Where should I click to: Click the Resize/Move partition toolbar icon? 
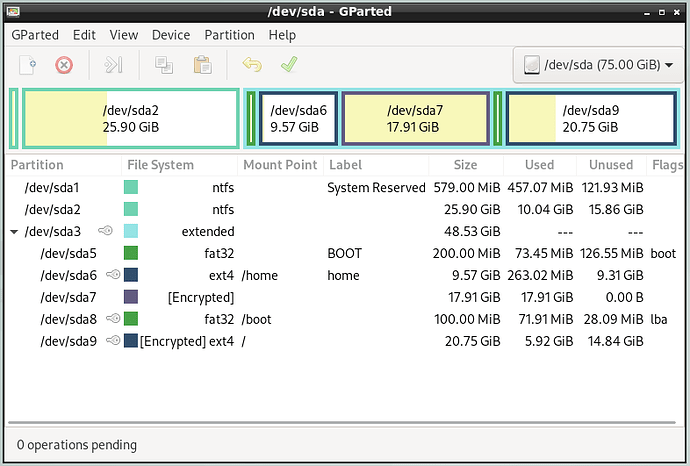tap(113, 65)
